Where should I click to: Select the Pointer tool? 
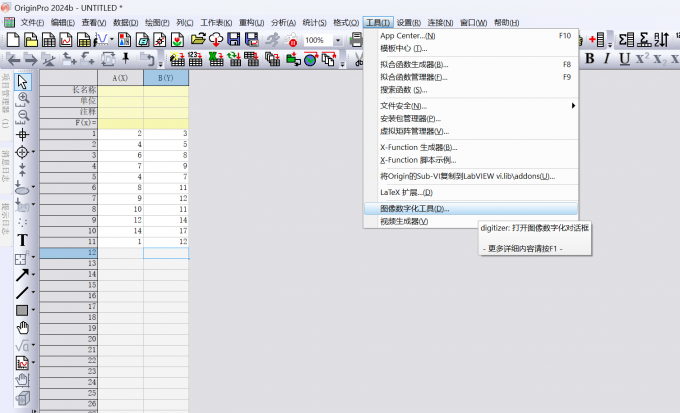(23, 82)
